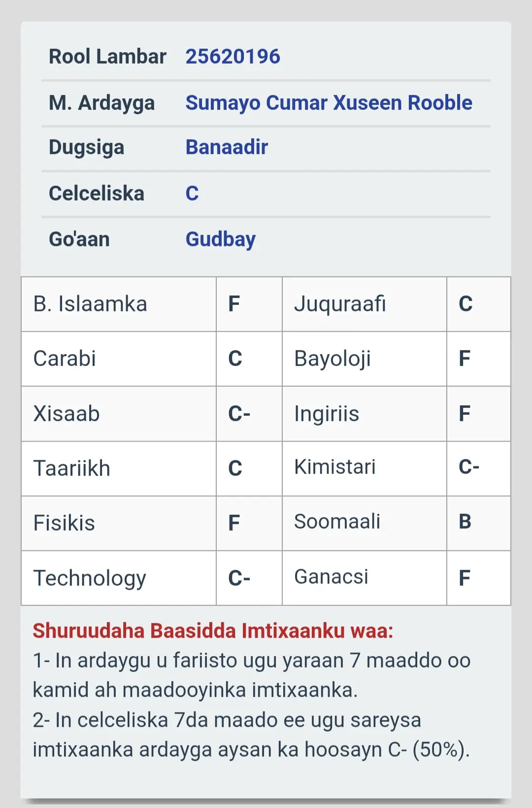532x808 pixels.
Task: Select the Carabi subject cell
Action: pyautogui.click(x=119, y=359)
